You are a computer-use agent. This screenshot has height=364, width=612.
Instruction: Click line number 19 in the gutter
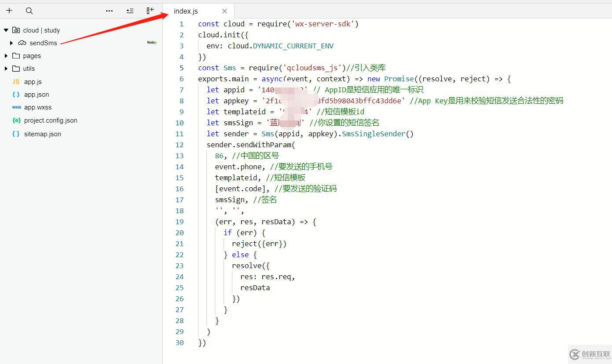(x=179, y=222)
